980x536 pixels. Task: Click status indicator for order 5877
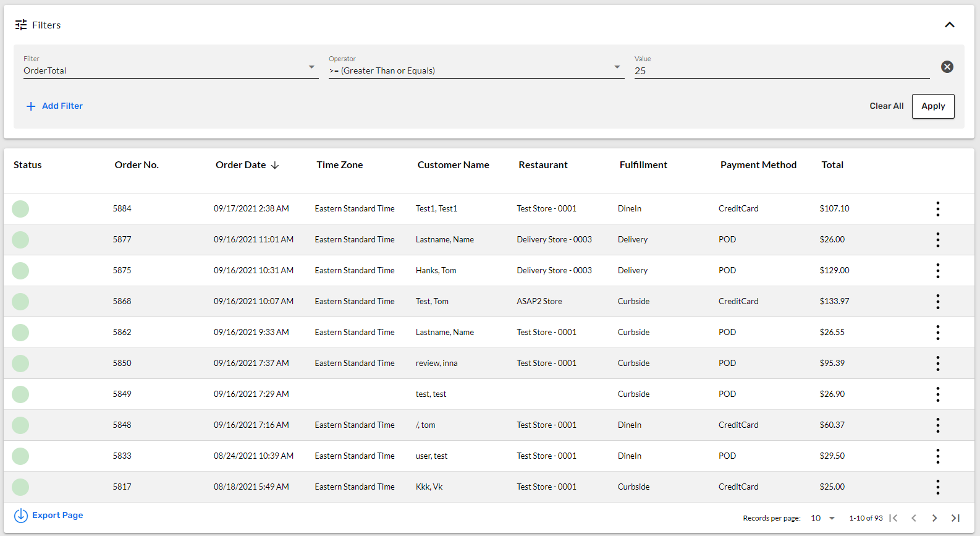coord(20,240)
